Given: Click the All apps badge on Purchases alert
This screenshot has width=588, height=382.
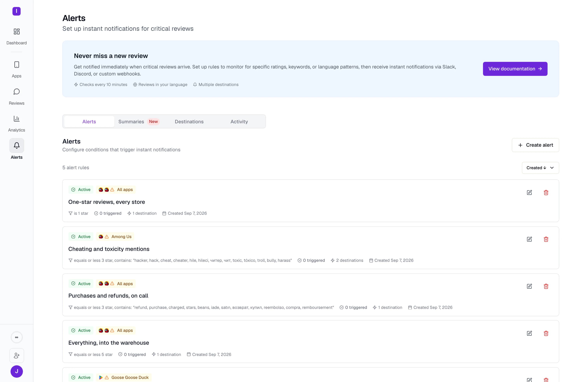Looking at the screenshot, I should point(116,284).
